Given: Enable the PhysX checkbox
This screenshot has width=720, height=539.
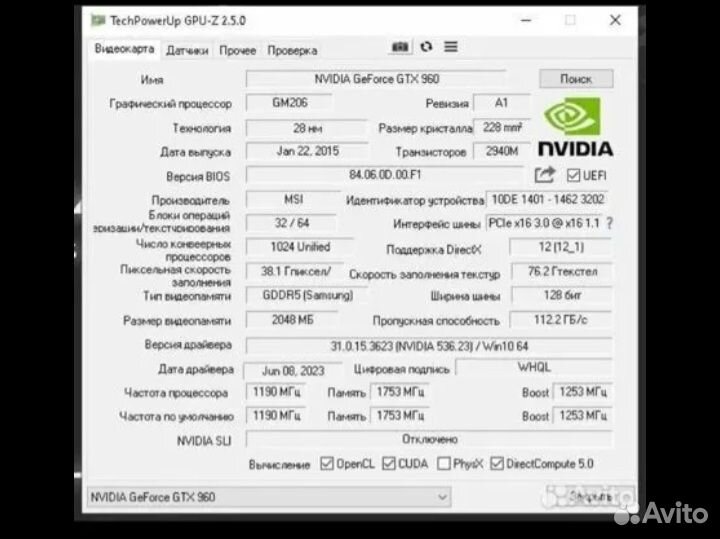Looking at the screenshot, I should point(444,464).
